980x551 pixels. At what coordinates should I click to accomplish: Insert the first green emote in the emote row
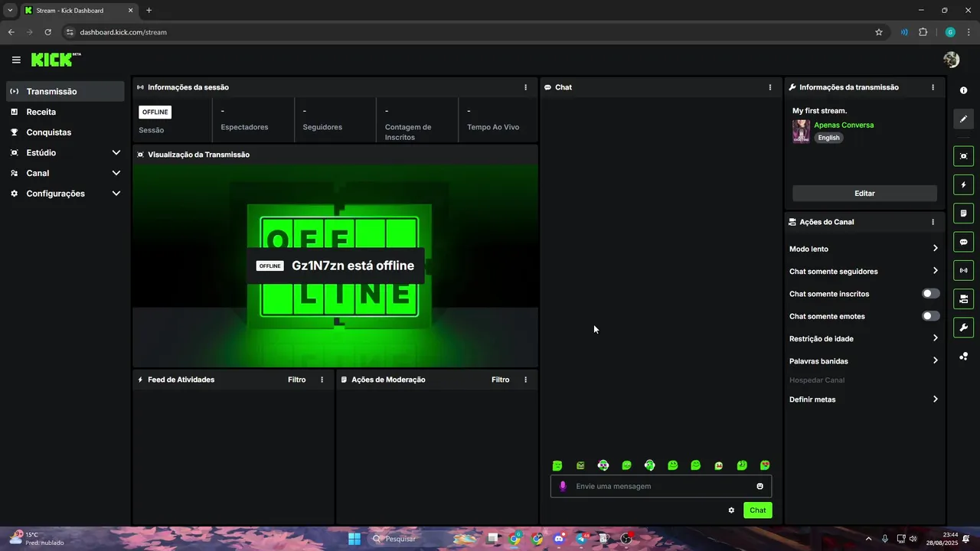pyautogui.click(x=557, y=465)
